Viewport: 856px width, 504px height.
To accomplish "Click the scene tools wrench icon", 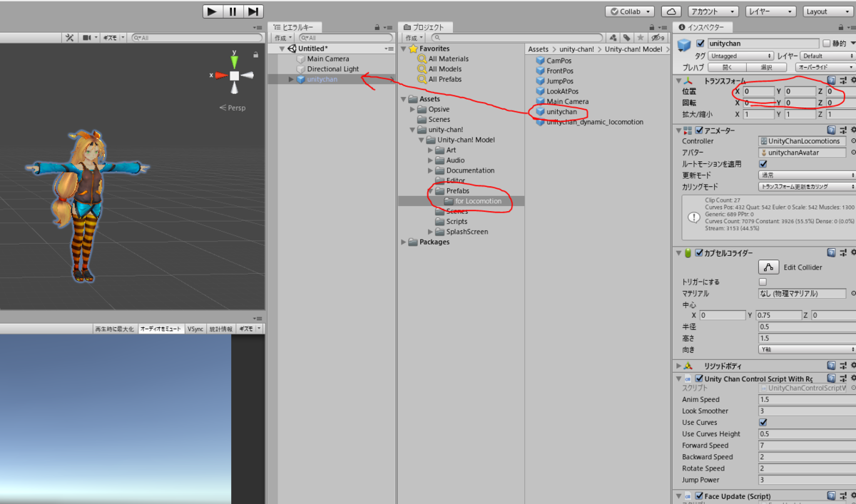I will pyautogui.click(x=70, y=37).
